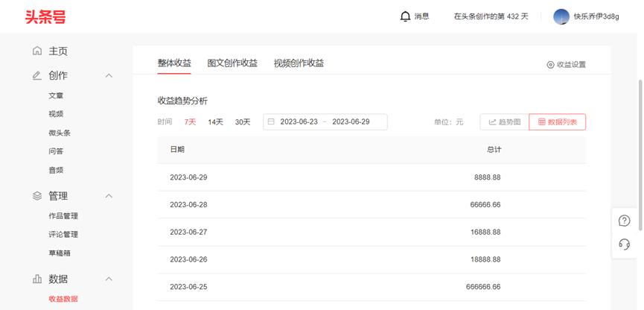Open 作品管理 in the sidebar
The height and width of the screenshot is (310, 644).
click(63, 216)
